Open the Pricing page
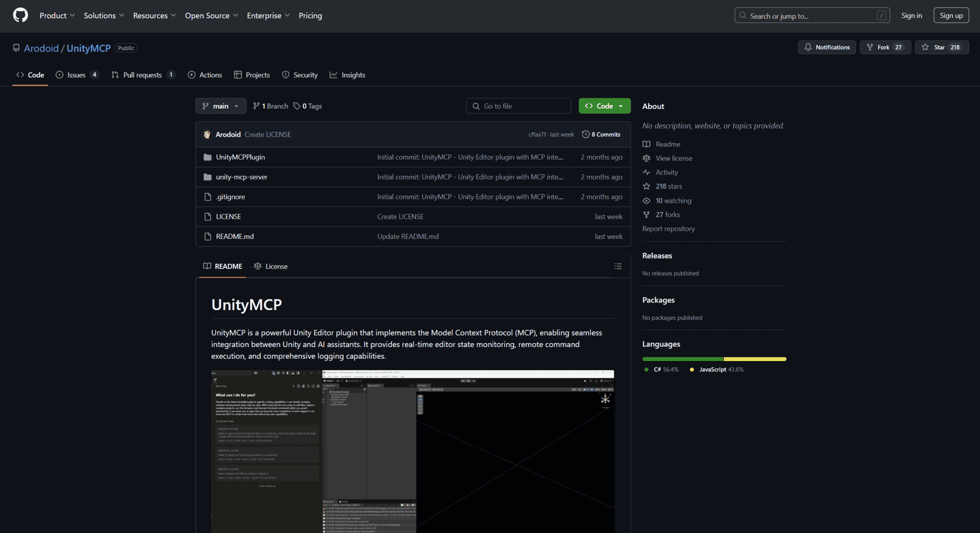This screenshot has height=533, width=980. pyautogui.click(x=310, y=15)
